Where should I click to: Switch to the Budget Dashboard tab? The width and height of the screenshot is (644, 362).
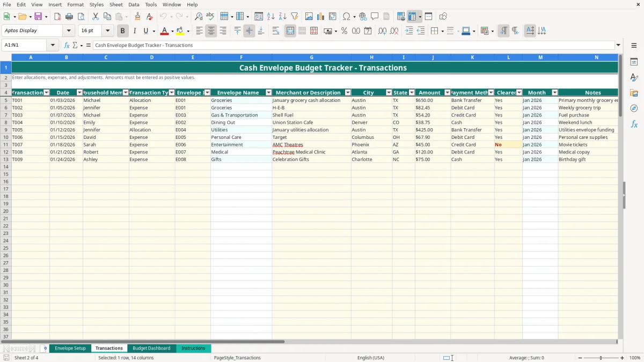coord(151,349)
